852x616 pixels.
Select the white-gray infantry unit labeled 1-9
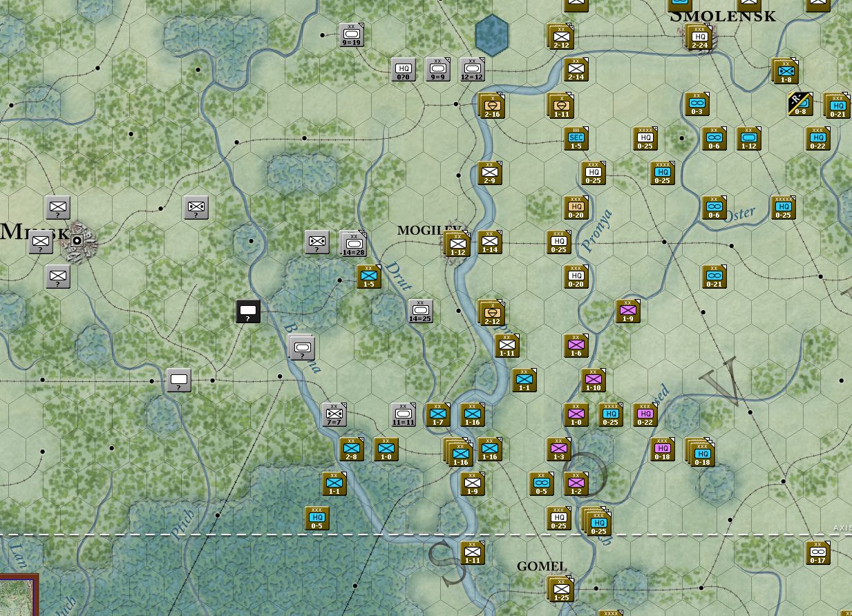(x=473, y=483)
